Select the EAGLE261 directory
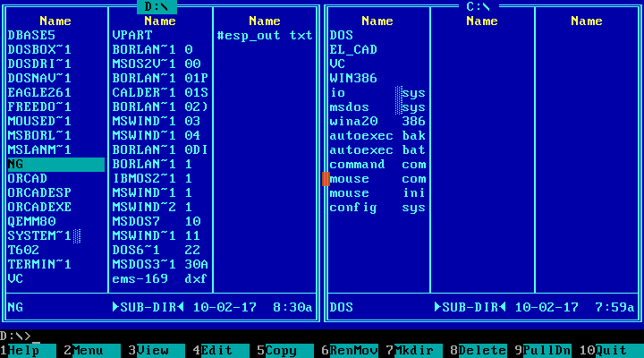 pos(39,92)
